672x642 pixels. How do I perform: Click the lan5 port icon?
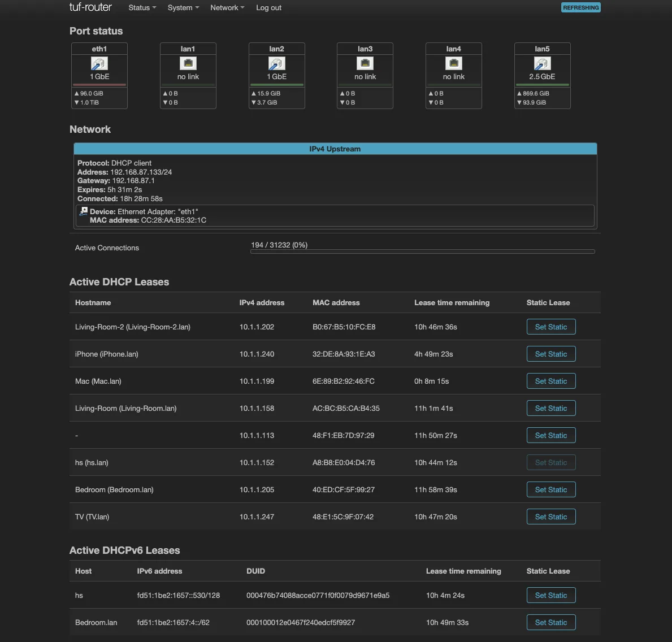[x=542, y=63]
